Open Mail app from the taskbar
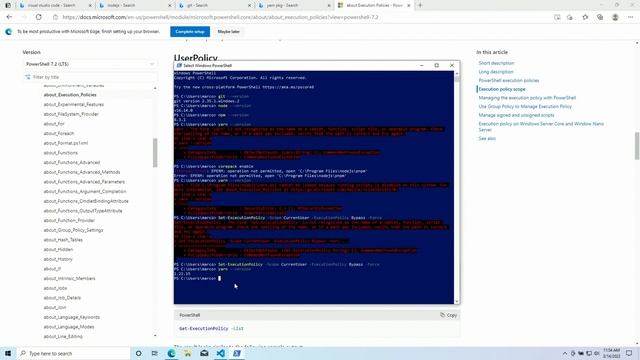This screenshot has height=360, width=640. [204, 353]
